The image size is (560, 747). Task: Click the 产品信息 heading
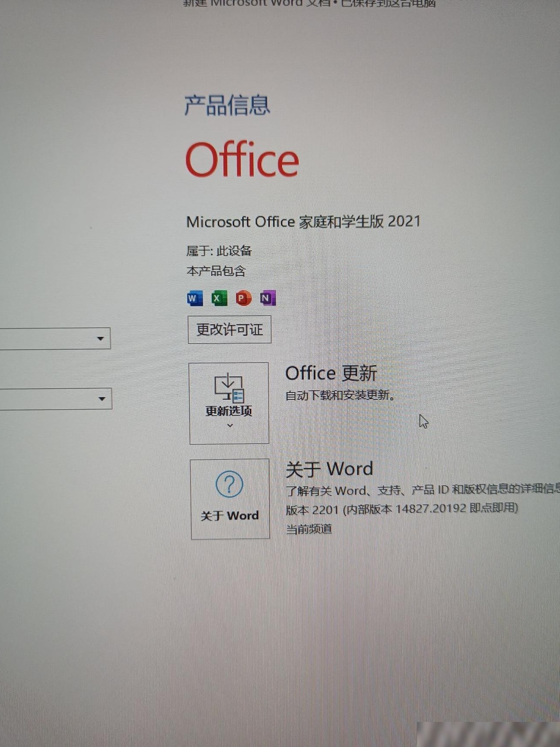coord(227,105)
